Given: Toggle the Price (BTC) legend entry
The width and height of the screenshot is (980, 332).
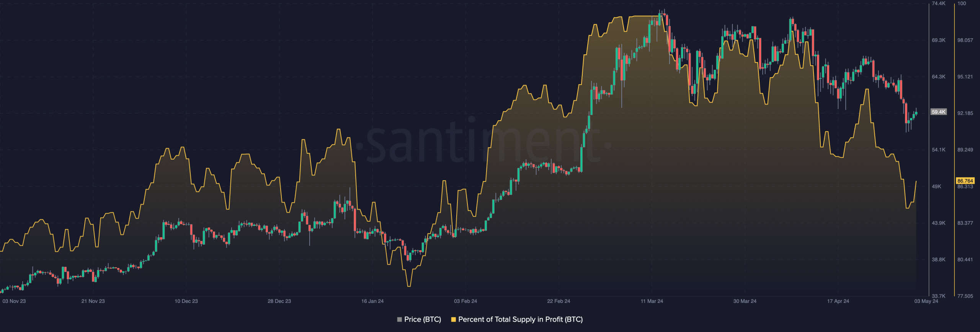Looking at the screenshot, I should 419,319.
